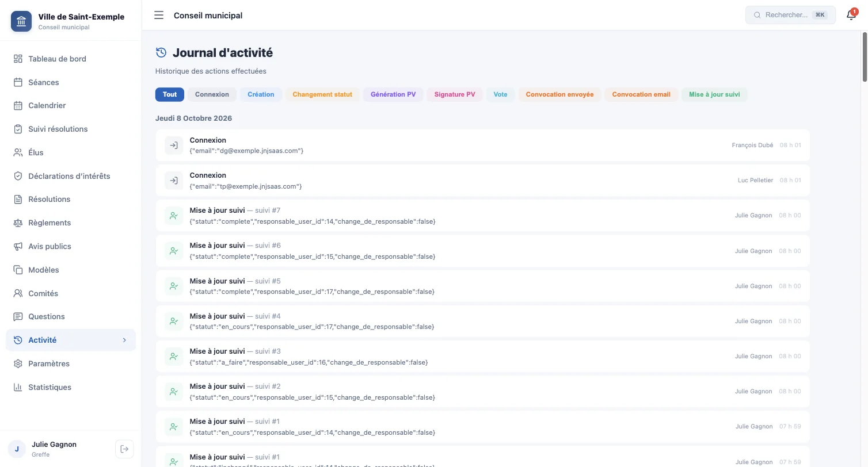Image resolution: width=868 pixels, height=467 pixels.
Task: Click the Séances calendar icon
Action: pyautogui.click(x=18, y=82)
